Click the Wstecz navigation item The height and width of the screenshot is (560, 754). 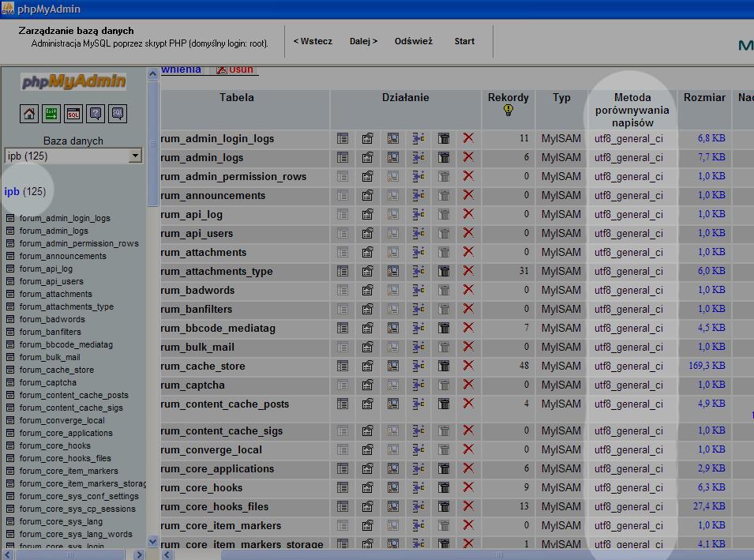tap(313, 41)
